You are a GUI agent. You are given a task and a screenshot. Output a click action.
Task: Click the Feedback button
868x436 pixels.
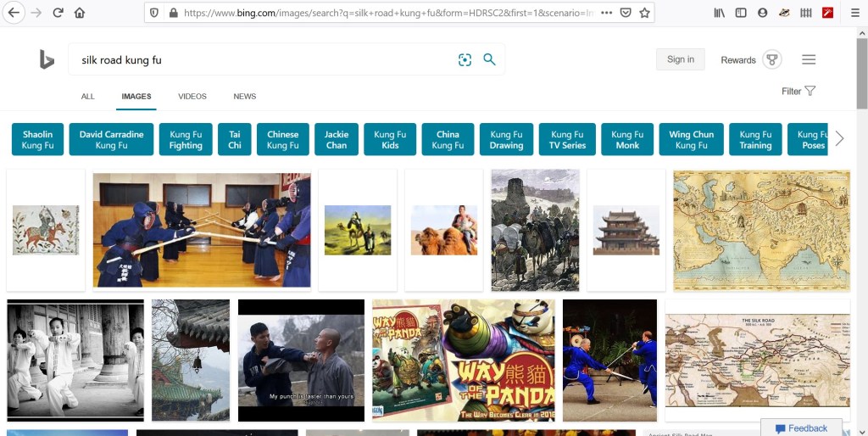(801, 428)
